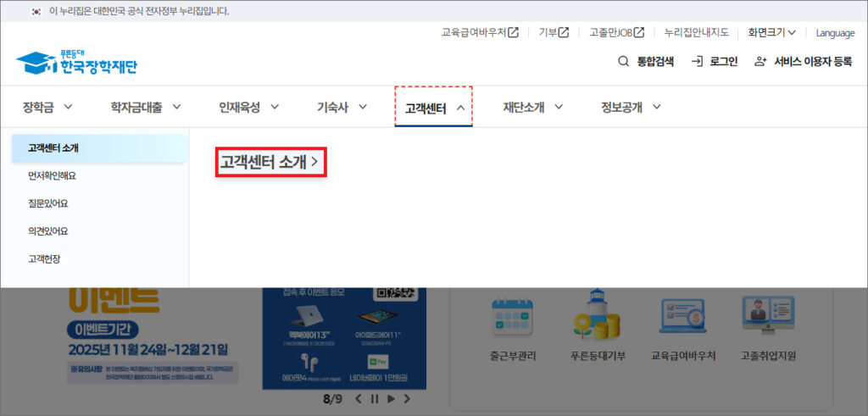868x416 pixels.
Task: Go to the next banner slide
Action: (407, 398)
